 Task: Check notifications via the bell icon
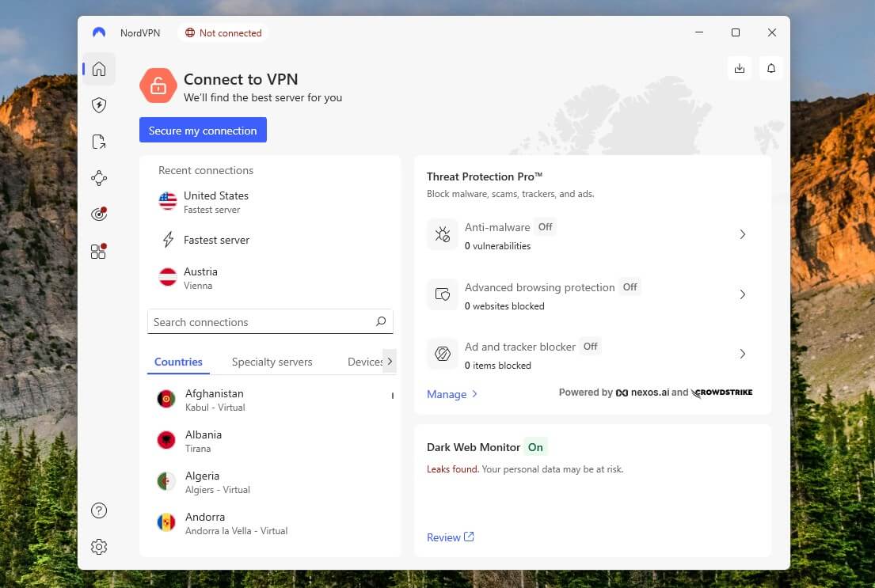[771, 68]
